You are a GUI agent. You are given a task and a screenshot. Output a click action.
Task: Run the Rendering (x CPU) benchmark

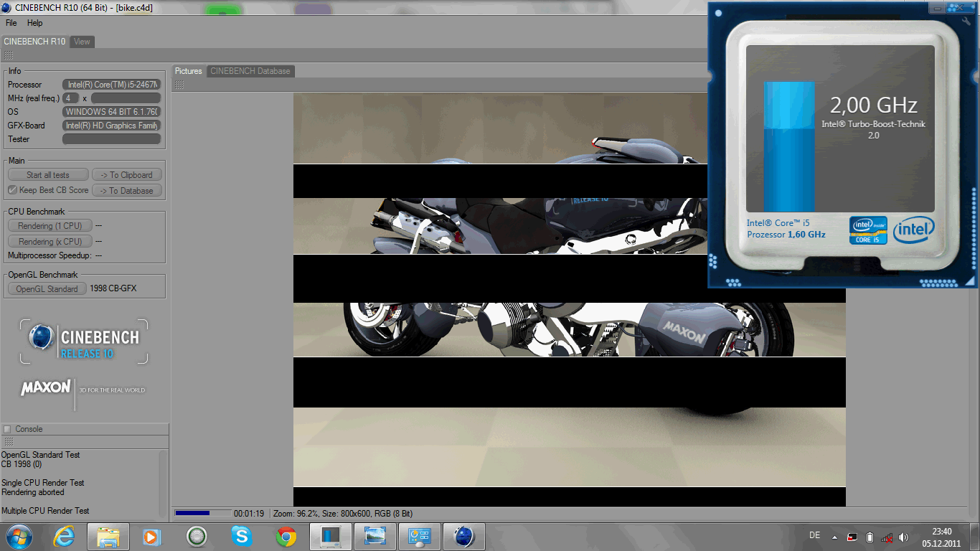click(50, 242)
